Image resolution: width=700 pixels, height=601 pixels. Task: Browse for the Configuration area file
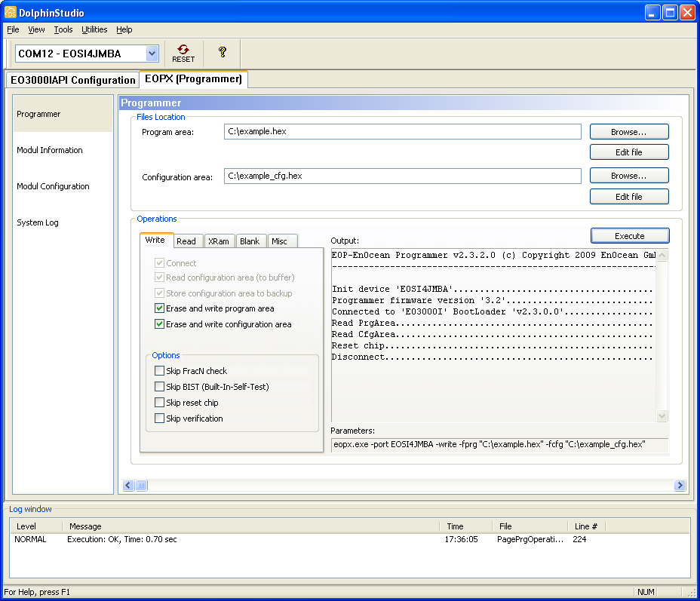coord(629,176)
